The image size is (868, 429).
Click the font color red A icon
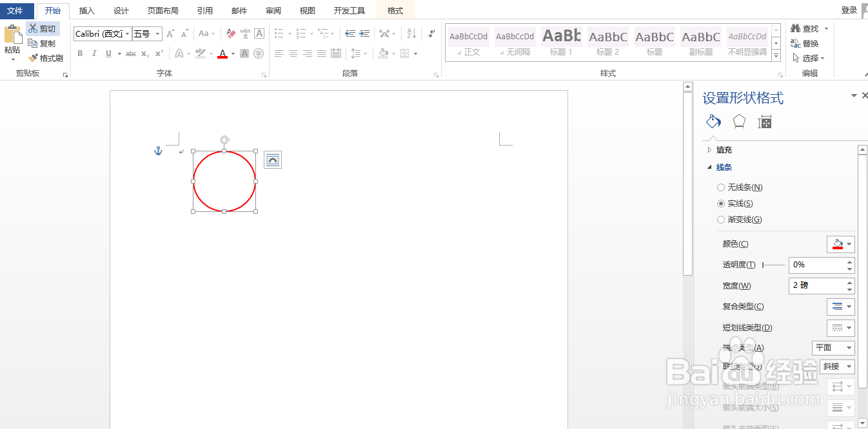tap(222, 53)
